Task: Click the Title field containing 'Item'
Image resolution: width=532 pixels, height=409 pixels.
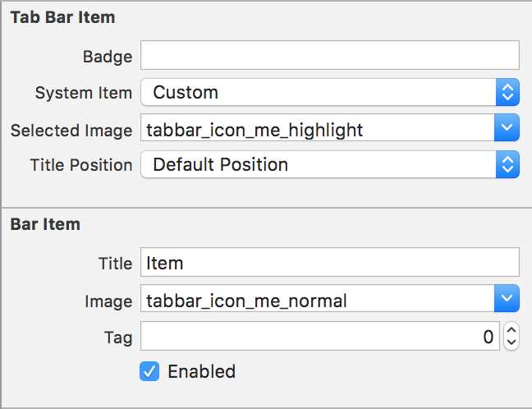Action: [330, 264]
